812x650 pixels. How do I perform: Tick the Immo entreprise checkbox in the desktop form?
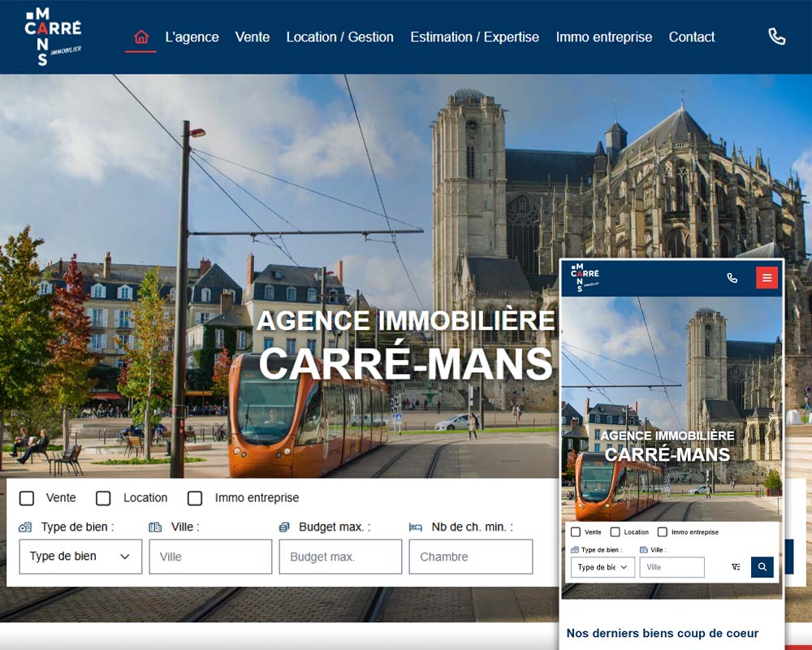point(195,498)
